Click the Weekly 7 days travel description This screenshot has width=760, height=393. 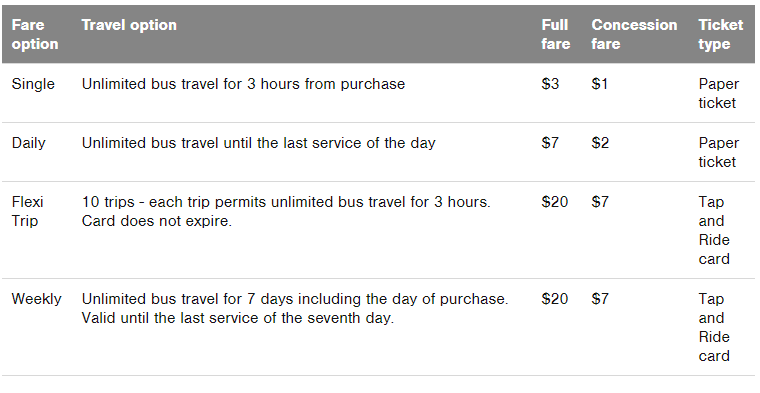pos(295,308)
